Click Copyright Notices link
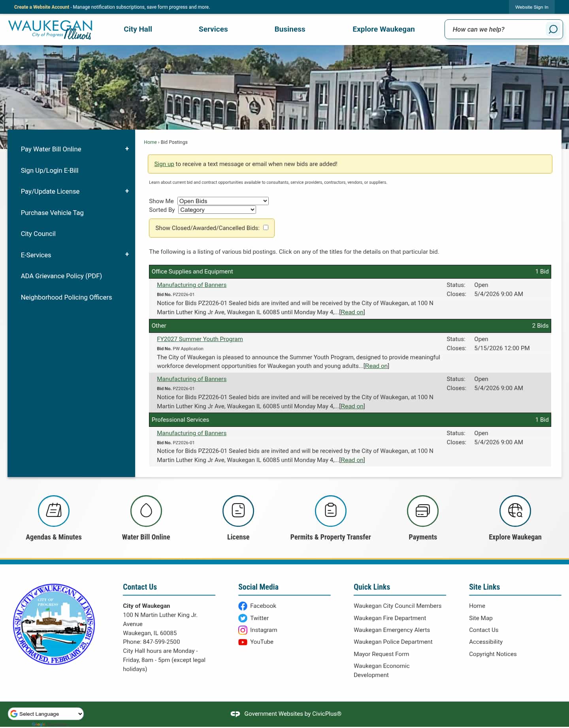The height and width of the screenshot is (728, 569). [x=493, y=654]
